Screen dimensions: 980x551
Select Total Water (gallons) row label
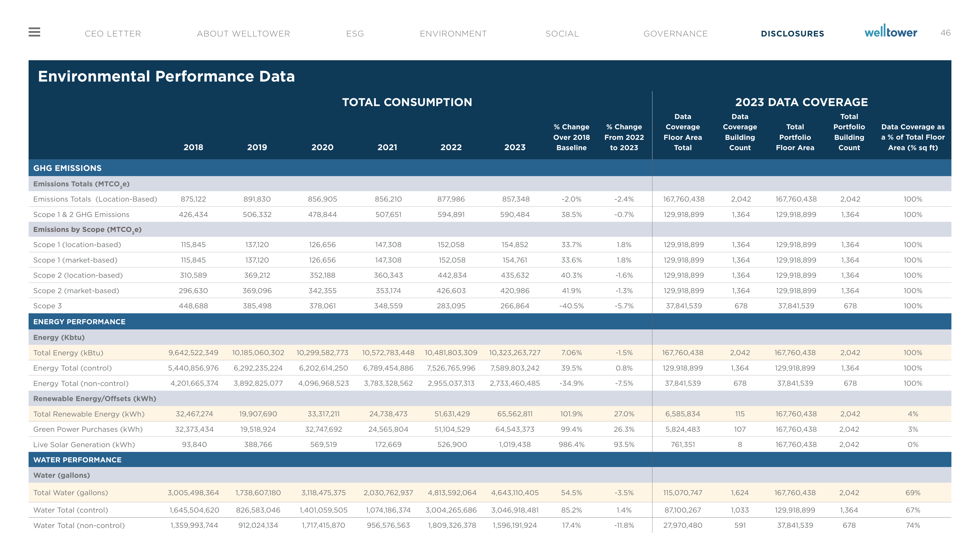click(x=70, y=493)
